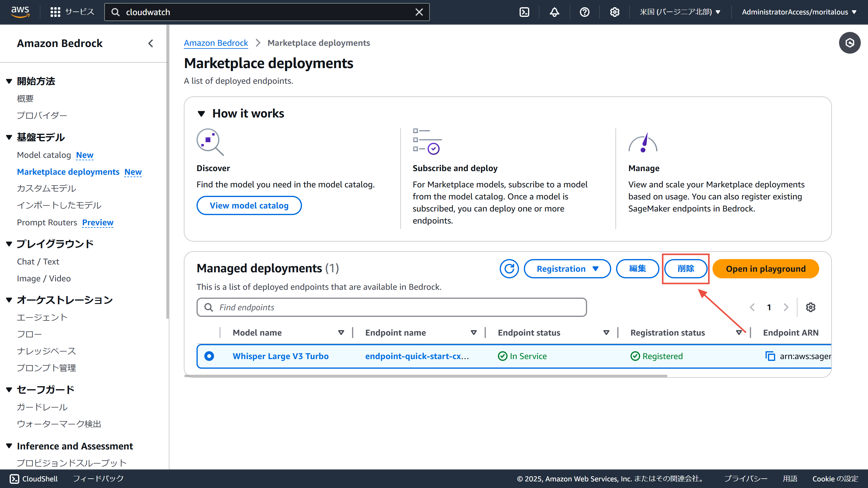
Task: Copy the endpoint ARN
Action: tap(770, 356)
